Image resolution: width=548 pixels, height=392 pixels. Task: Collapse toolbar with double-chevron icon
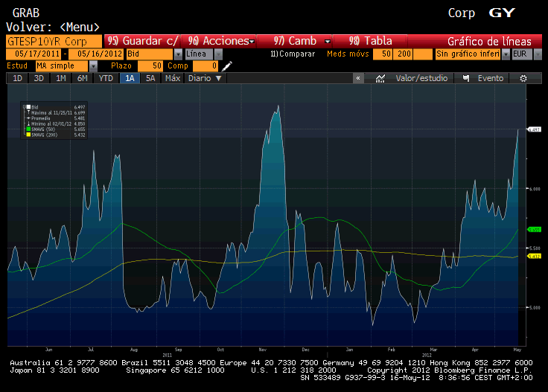click(358, 78)
